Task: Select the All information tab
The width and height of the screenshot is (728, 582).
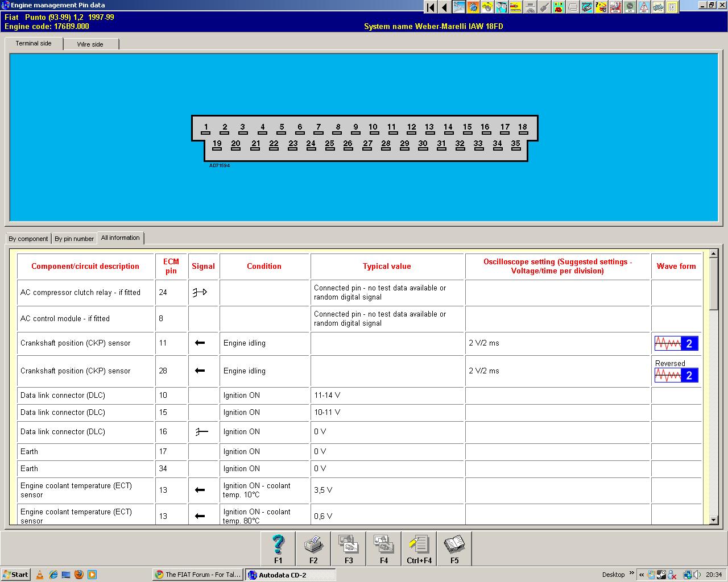Action: pyautogui.click(x=121, y=238)
